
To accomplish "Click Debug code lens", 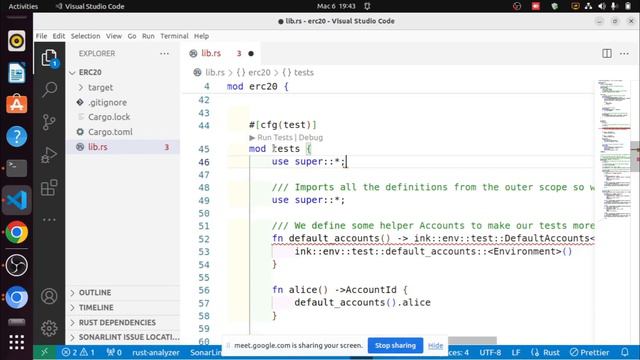I will (311, 138).
